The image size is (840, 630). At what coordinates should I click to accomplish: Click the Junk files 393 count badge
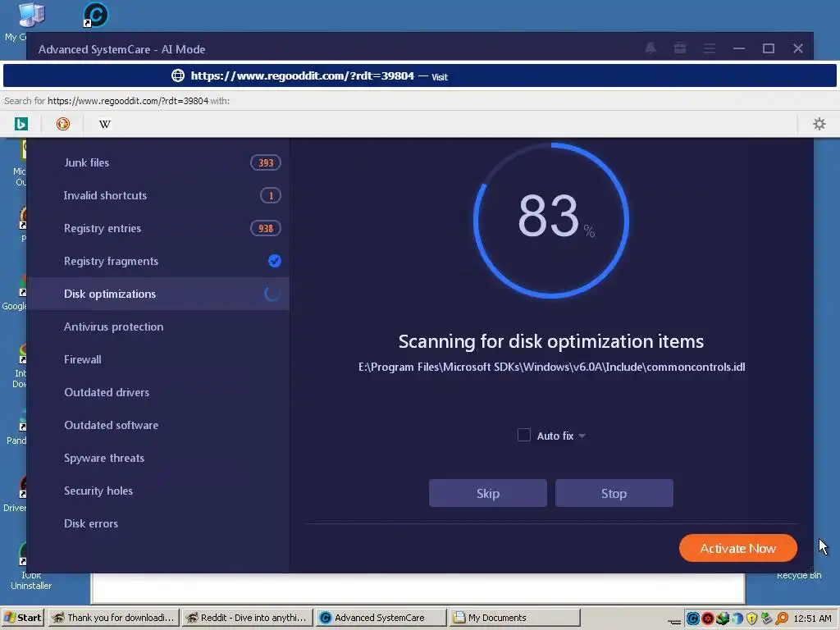click(266, 163)
